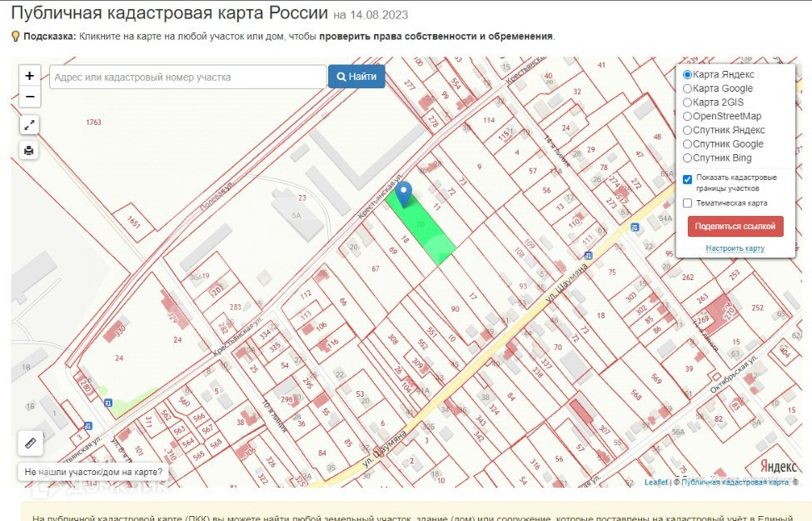Select Спутник Яндекс layer
812x521 pixels.
pyautogui.click(x=687, y=131)
